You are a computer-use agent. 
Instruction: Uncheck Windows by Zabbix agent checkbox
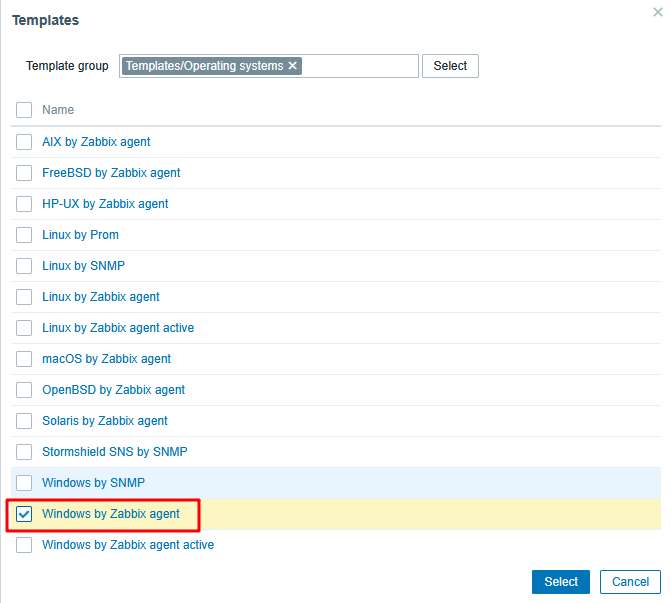[24, 514]
